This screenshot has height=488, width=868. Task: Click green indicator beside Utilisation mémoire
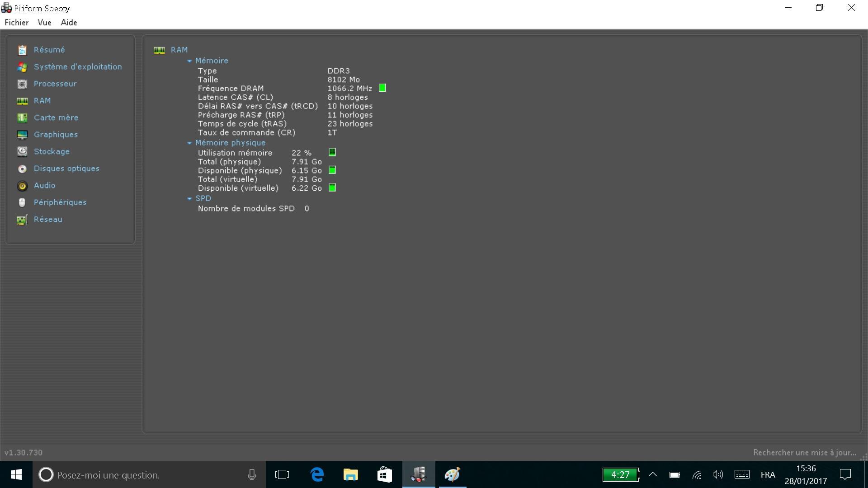(332, 152)
